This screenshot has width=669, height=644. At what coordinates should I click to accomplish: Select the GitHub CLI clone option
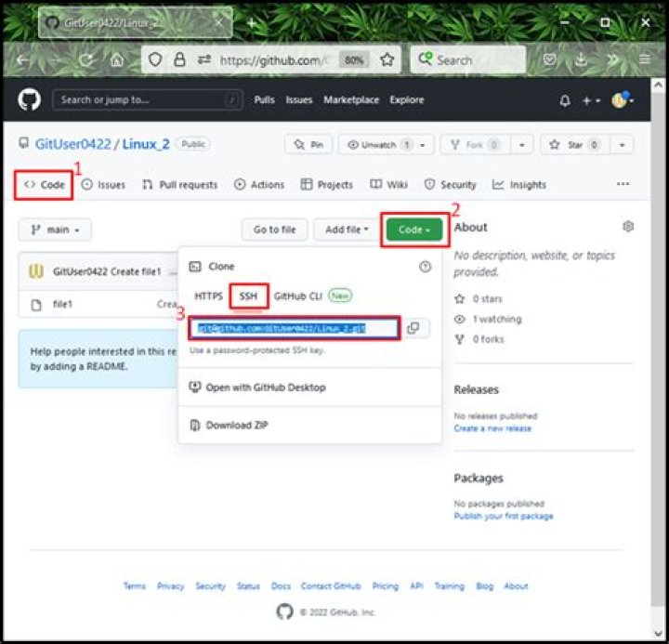(298, 296)
